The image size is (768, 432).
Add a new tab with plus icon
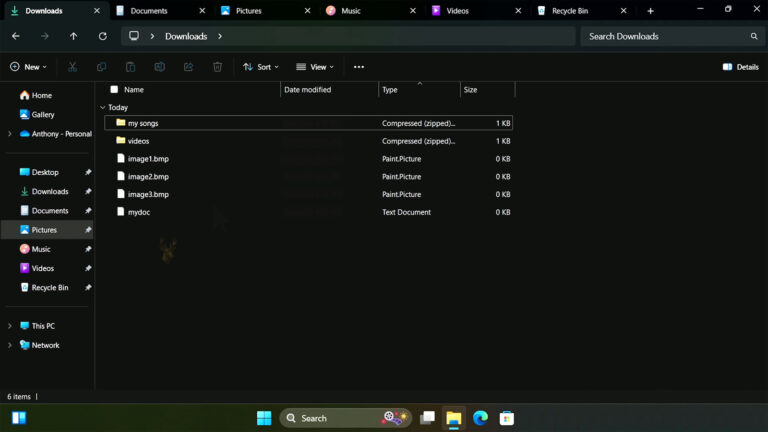pyautogui.click(x=650, y=11)
